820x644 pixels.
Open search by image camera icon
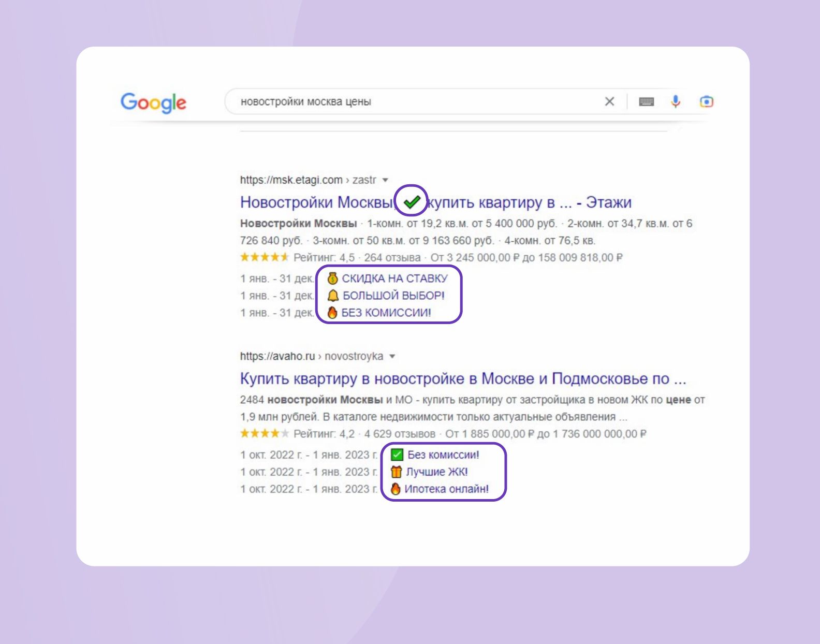(x=706, y=101)
